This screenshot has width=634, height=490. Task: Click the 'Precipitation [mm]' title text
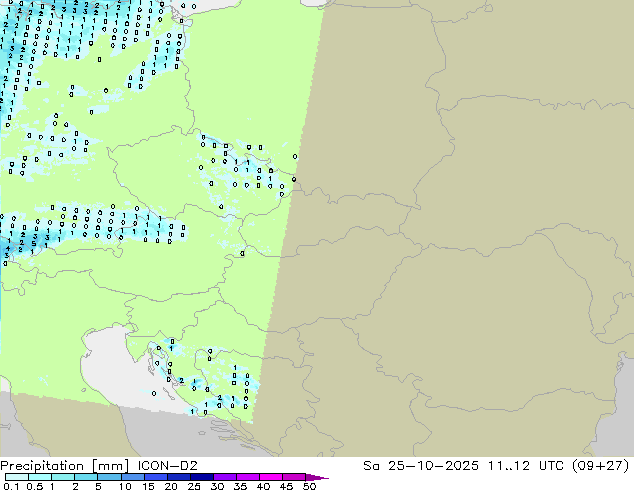click(65, 466)
